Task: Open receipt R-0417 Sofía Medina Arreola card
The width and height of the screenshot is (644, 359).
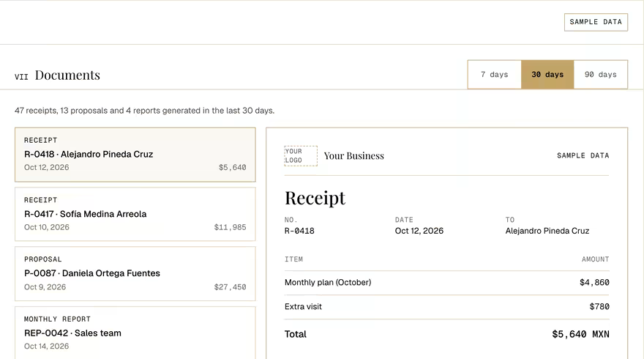Action: [135, 214]
